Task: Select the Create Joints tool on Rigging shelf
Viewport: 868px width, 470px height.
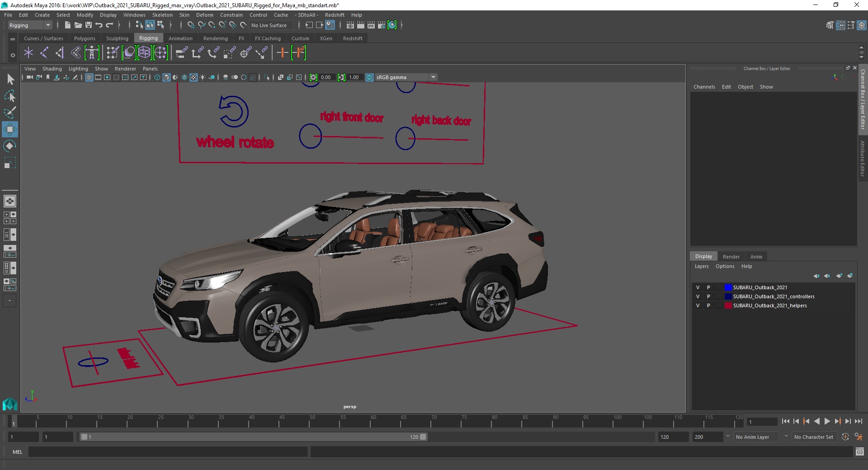Action: click(x=44, y=53)
